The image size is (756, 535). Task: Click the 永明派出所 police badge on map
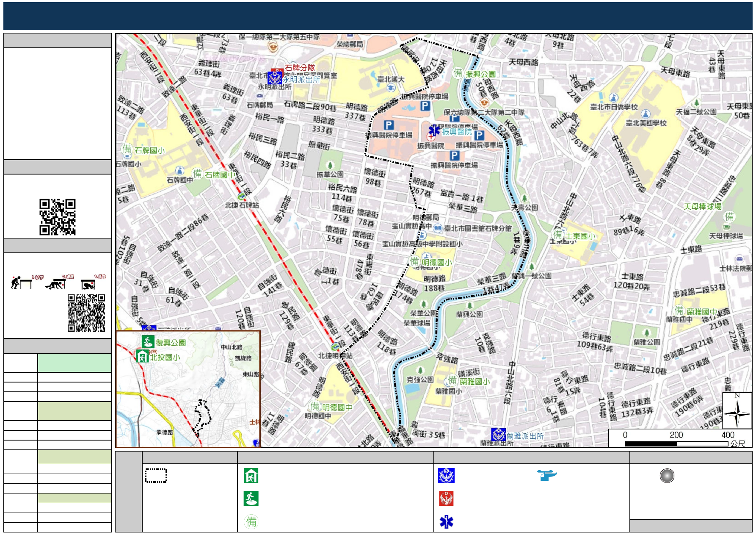[x=275, y=78]
